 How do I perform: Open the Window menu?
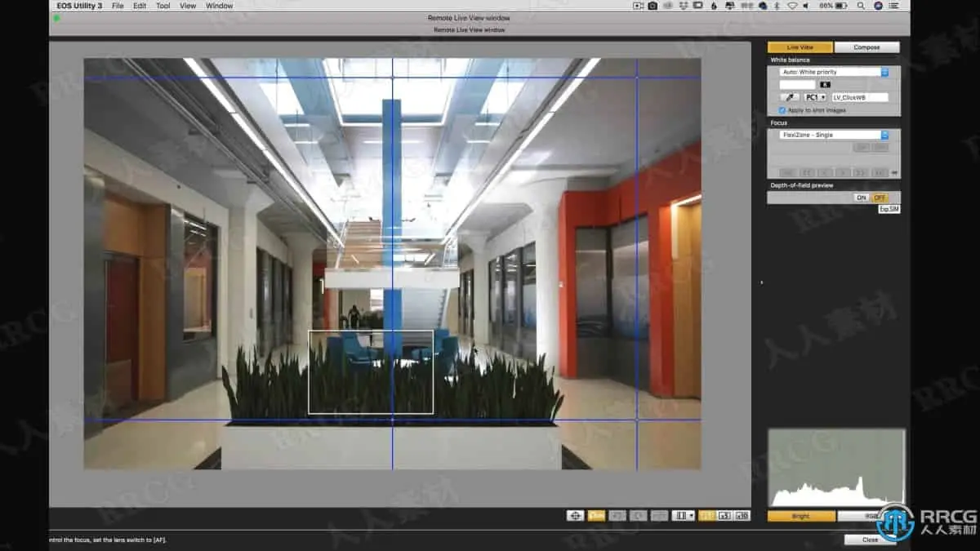[x=219, y=6]
